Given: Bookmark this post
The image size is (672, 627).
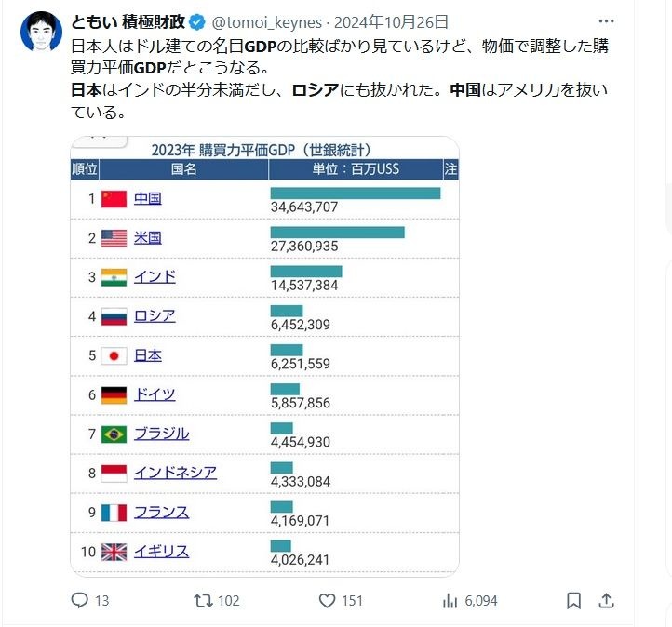Looking at the screenshot, I should pyautogui.click(x=574, y=600).
